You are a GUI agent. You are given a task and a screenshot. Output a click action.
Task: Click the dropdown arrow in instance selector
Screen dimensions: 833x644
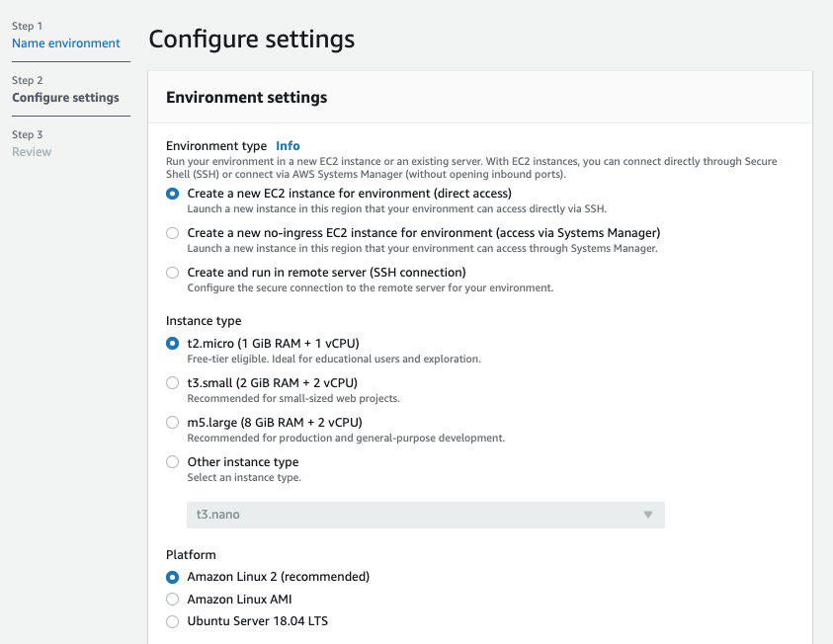pyautogui.click(x=648, y=515)
